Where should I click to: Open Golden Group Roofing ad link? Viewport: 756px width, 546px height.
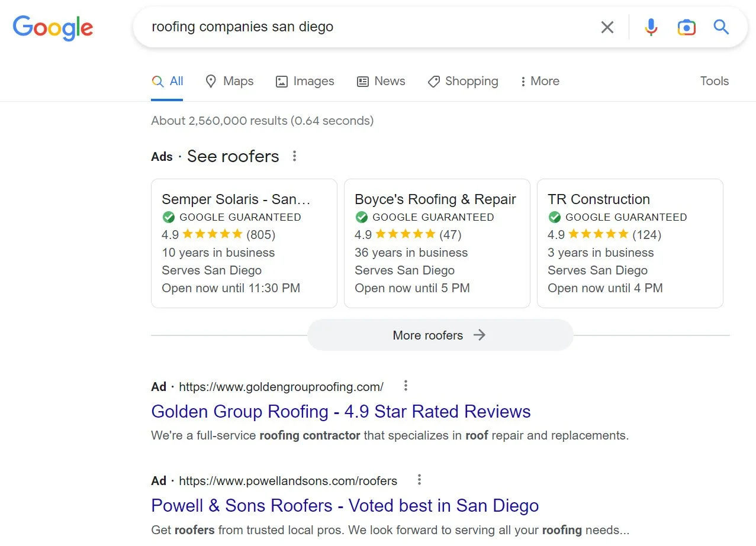click(x=341, y=411)
